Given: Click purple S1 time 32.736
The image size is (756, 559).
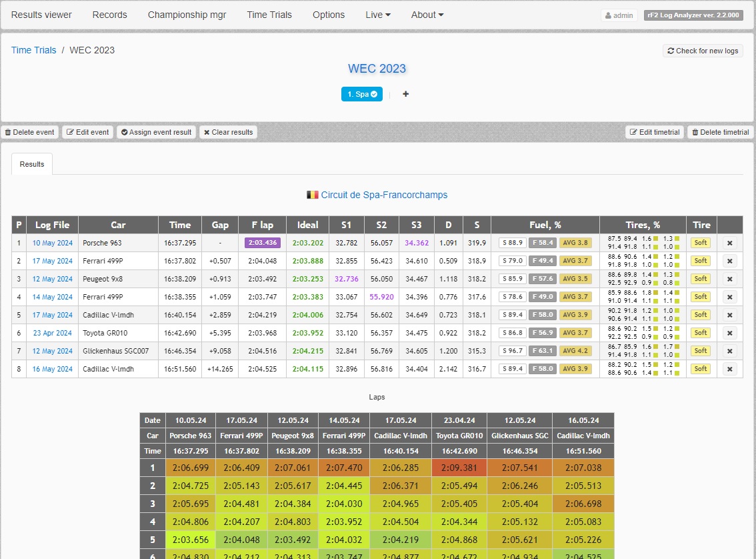Looking at the screenshot, I should pos(346,279).
